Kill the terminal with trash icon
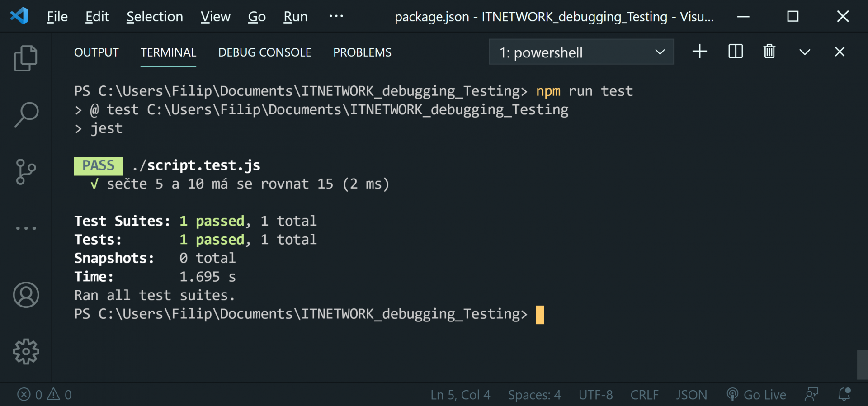 point(769,52)
